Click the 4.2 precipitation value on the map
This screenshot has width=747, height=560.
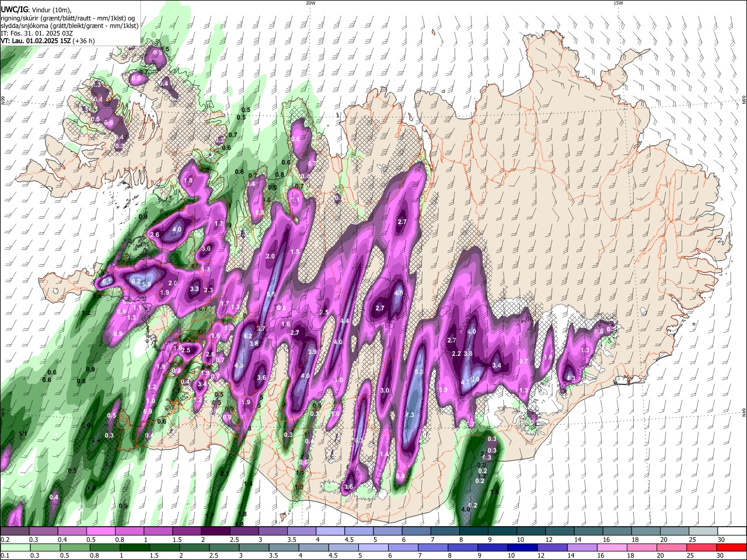pyautogui.click(x=247, y=336)
